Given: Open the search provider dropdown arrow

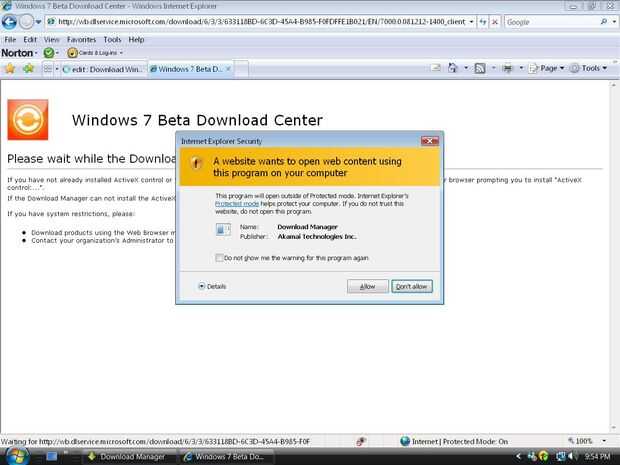Looking at the screenshot, I should point(614,22).
